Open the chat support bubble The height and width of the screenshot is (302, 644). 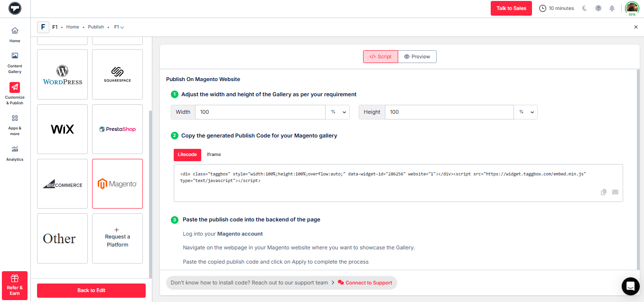(x=630, y=286)
